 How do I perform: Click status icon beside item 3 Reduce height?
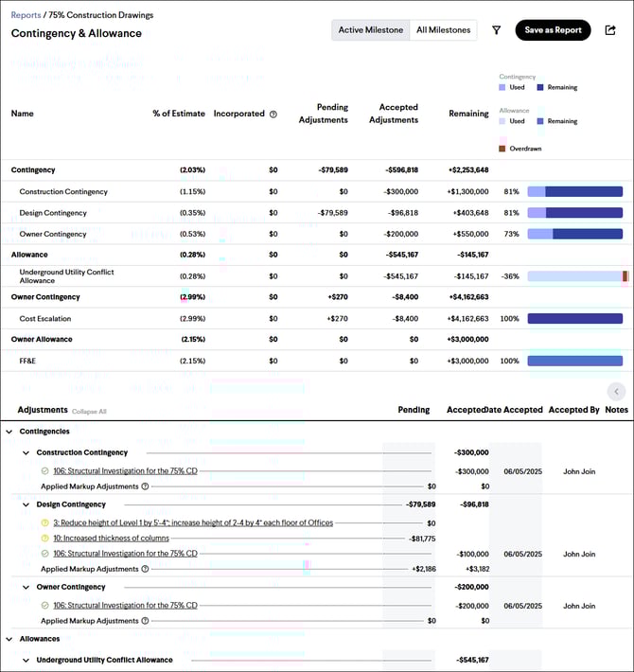(x=45, y=522)
